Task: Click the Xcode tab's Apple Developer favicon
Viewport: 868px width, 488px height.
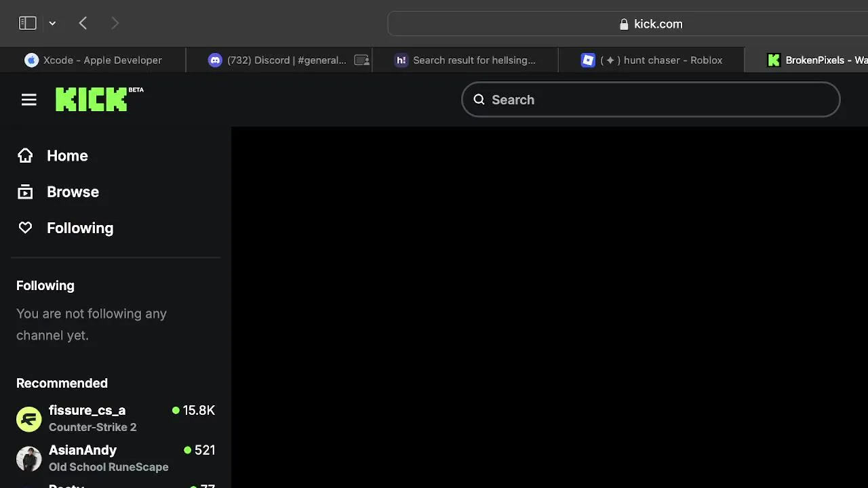Action: pyautogui.click(x=31, y=60)
